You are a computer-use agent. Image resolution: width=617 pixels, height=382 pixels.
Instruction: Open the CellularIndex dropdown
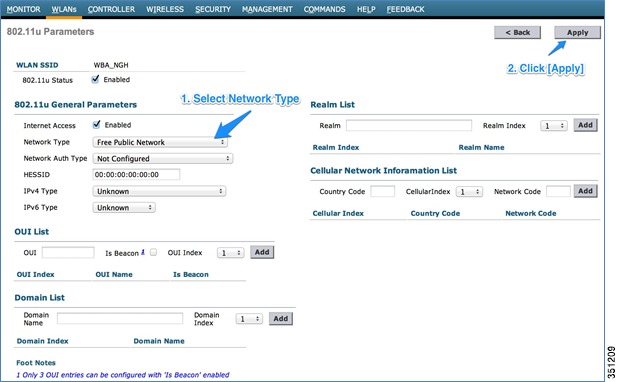[469, 192]
